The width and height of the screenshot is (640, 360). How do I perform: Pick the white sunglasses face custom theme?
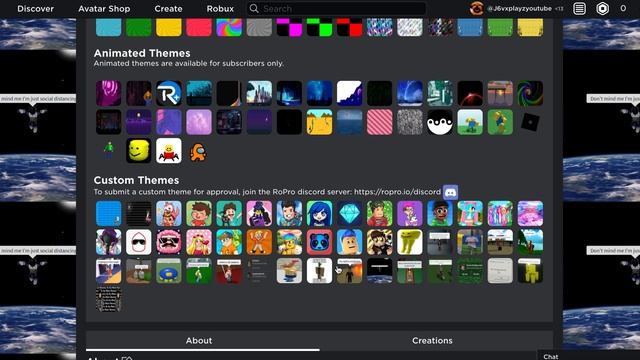139,242
